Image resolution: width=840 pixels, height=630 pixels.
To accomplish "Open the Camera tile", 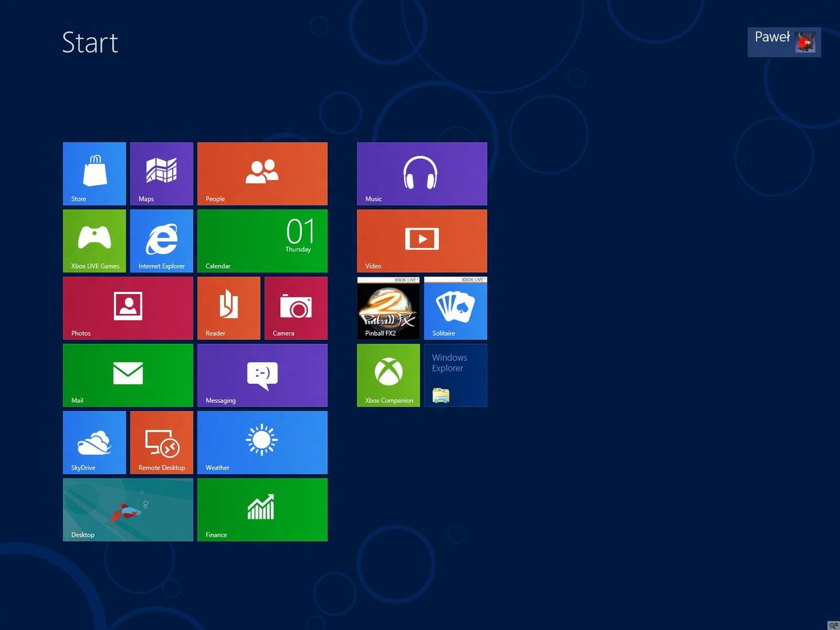I will [296, 308].
